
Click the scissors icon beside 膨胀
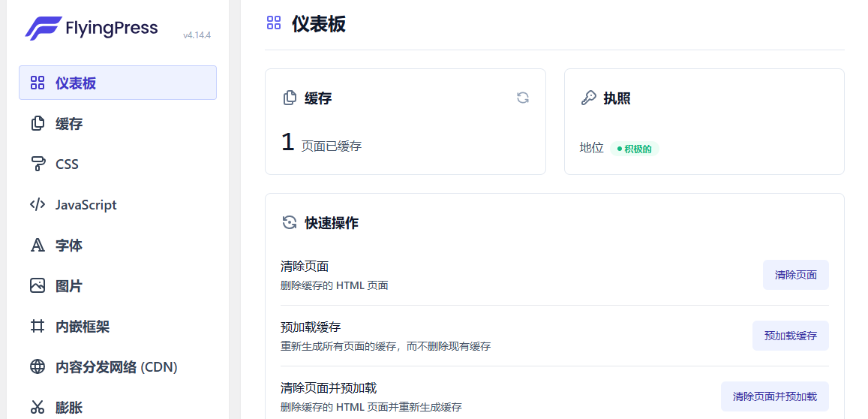38,407
